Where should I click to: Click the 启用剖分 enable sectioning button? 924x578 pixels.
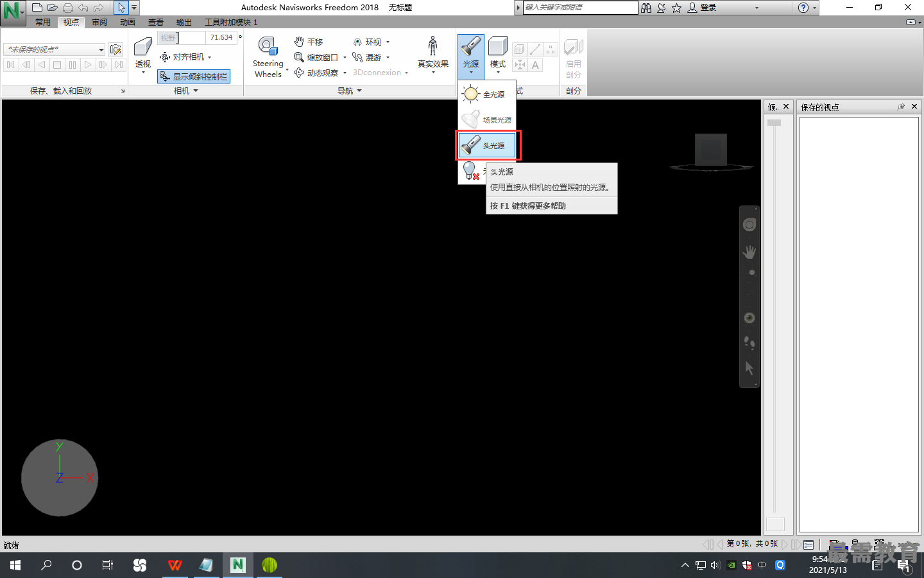(574, 58)
